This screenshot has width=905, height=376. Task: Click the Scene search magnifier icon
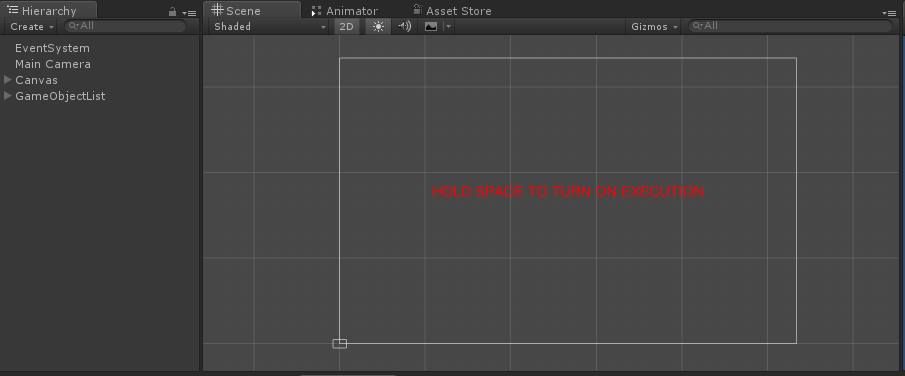[x=698, y=25]
